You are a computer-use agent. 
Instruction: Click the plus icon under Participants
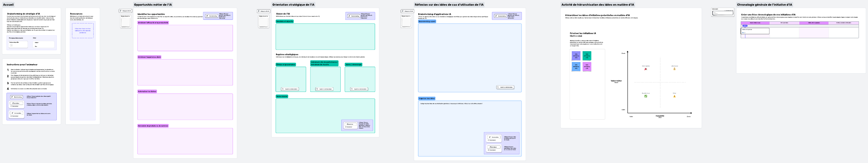(x=11, y=45)
